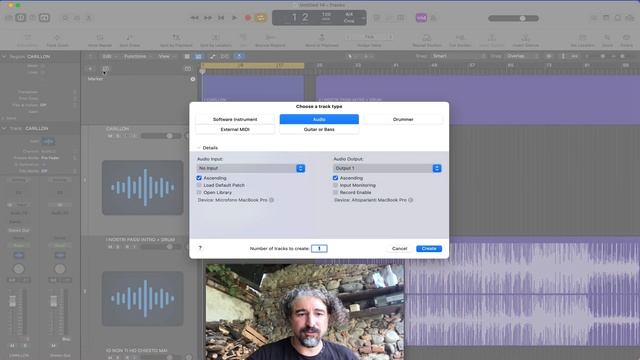
Task: Open output device settings arrow beside Altoparlanti MacBook Pro
Action: [x=411, y=200]
